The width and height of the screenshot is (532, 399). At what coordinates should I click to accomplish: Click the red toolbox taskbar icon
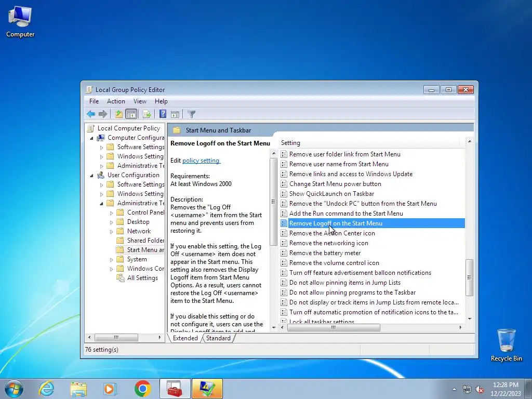point(175,389)
